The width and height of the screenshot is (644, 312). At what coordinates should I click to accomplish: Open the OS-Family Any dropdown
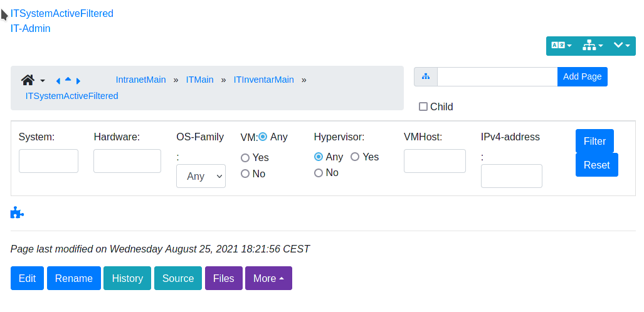coord(201,176)
